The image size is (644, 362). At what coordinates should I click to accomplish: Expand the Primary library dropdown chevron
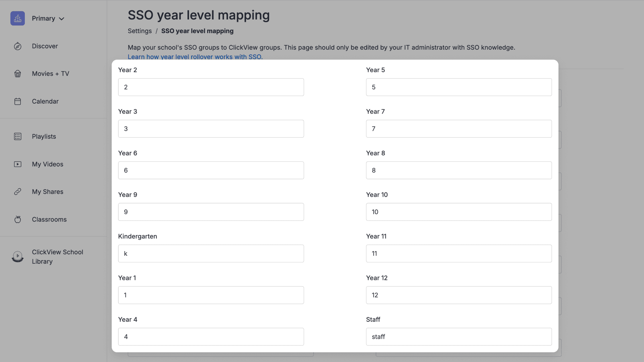[61, 19]
